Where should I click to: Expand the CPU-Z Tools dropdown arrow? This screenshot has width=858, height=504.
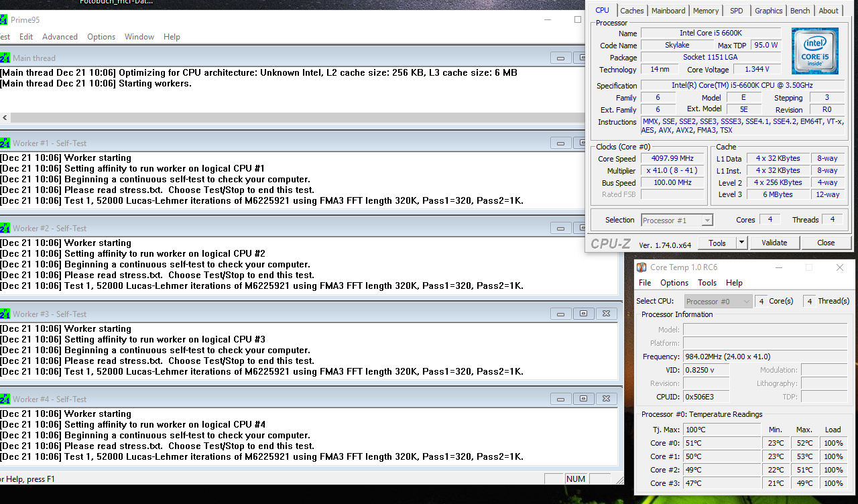(x=741, y=243)
